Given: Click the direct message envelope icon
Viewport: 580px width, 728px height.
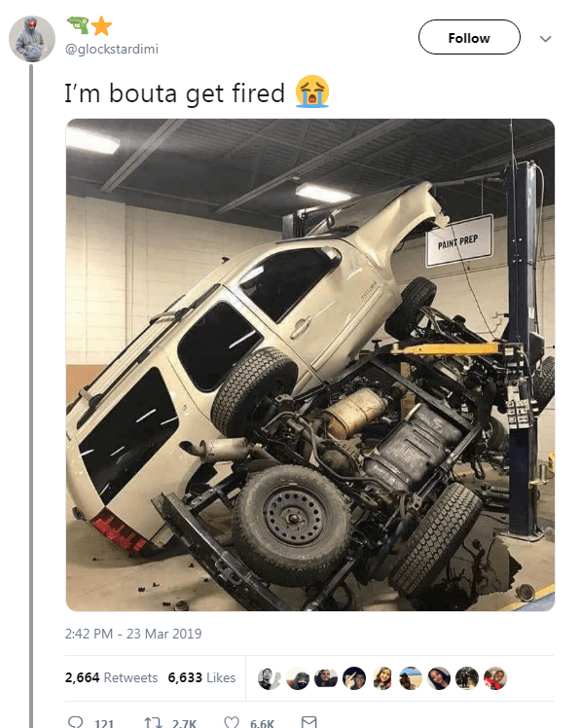Looking at the screenshot, I should point(308,722).
